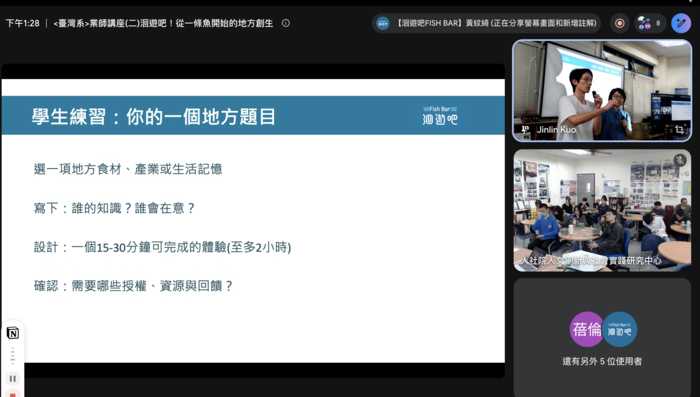The image size is (700, 397).
Task: Click the name label Jinlin Kuo
Action: tap(556, 130)
